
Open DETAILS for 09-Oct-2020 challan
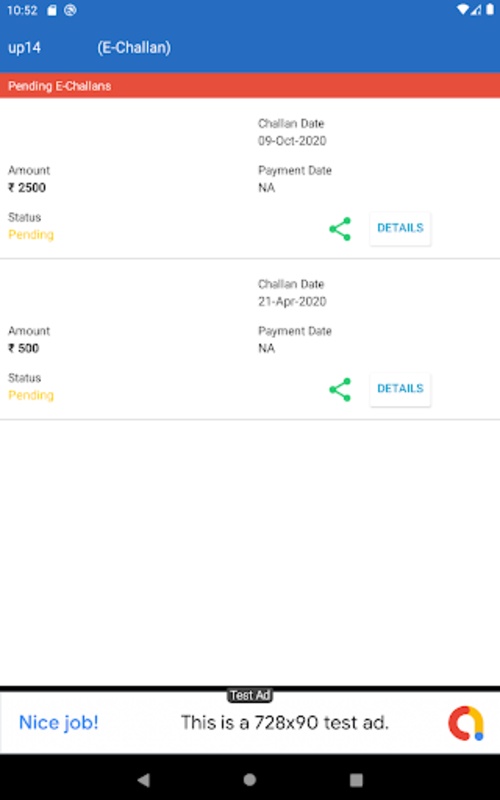[400, 228]
